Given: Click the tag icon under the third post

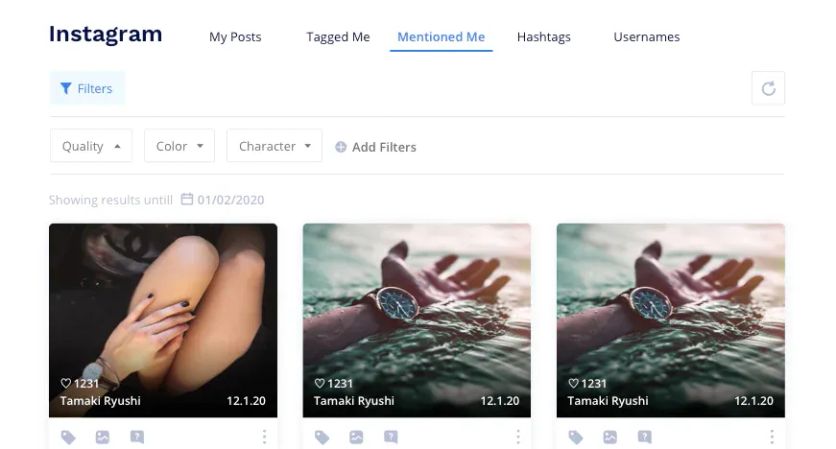Looking at the screenshot, I should 575,437.
